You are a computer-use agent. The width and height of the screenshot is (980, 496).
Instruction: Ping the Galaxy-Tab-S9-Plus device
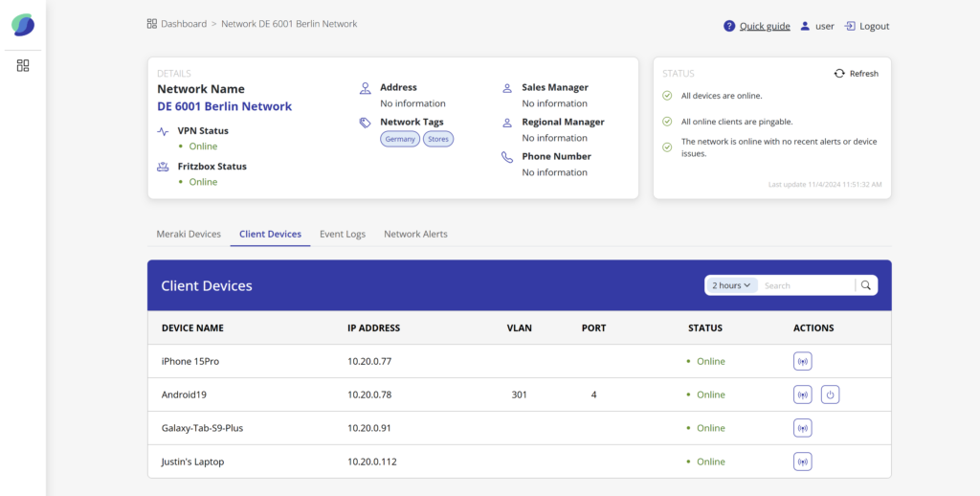802,428
